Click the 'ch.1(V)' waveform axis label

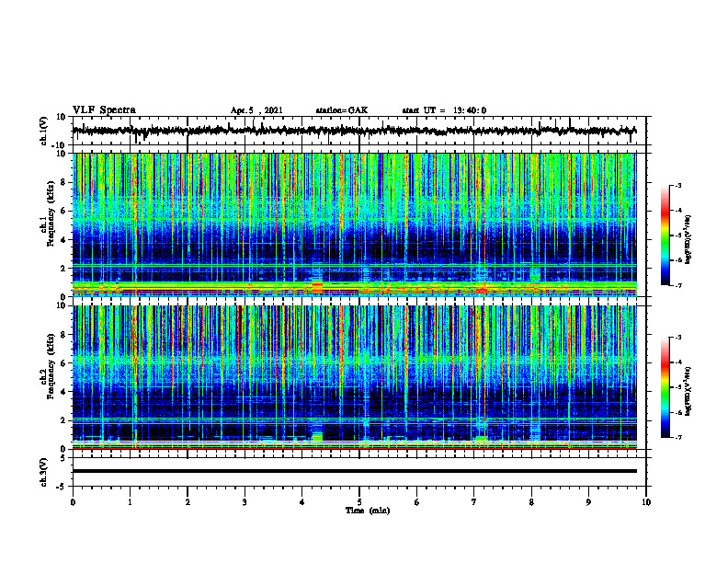click(44, 131)
